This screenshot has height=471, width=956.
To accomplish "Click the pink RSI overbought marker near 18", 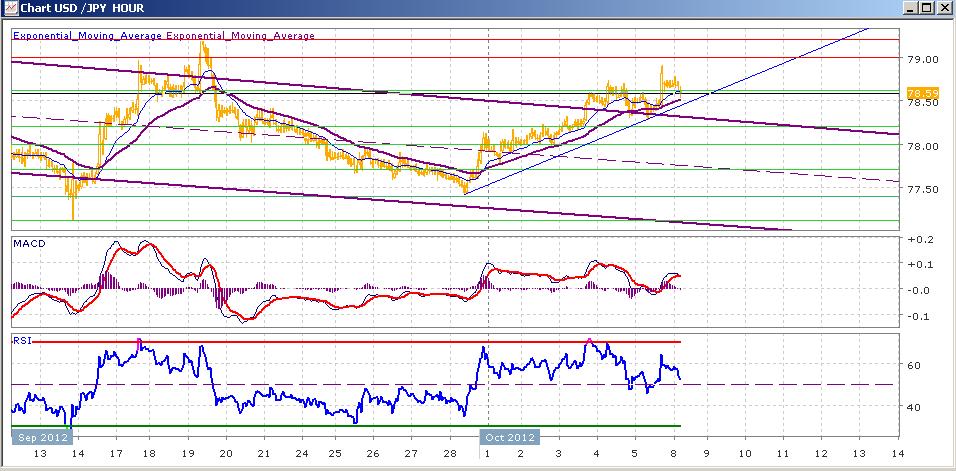I will (139, 341).
